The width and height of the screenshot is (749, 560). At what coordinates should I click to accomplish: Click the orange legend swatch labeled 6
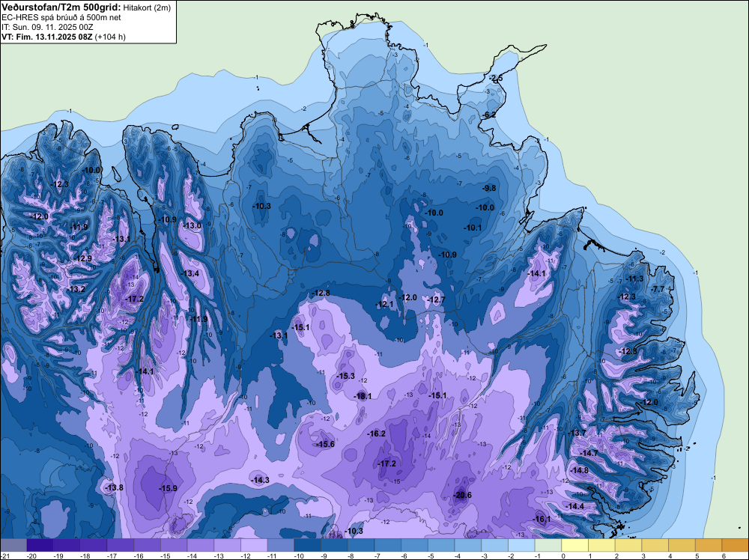point(736,545)
